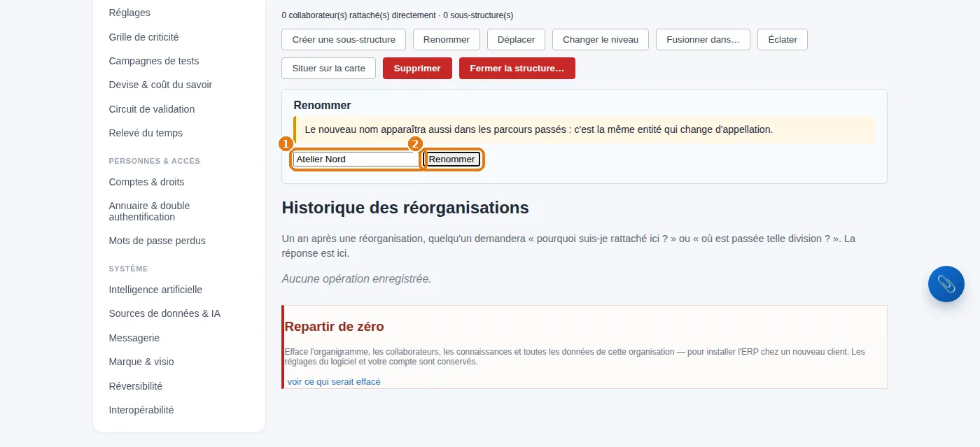Click the Repartir de zéro heading

click(x=334, y=327)
